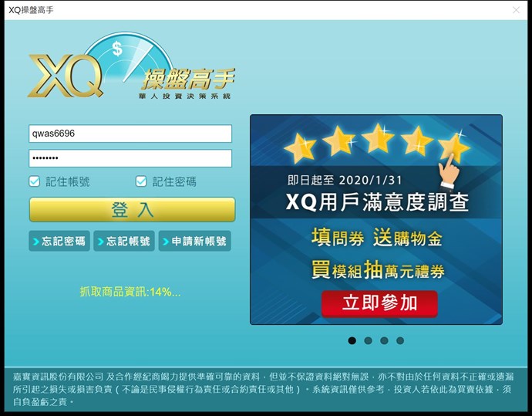Viewport: 532px width, 416px height.
Task: Select the third carousel dot under the banner
Action: click(384, 340)
